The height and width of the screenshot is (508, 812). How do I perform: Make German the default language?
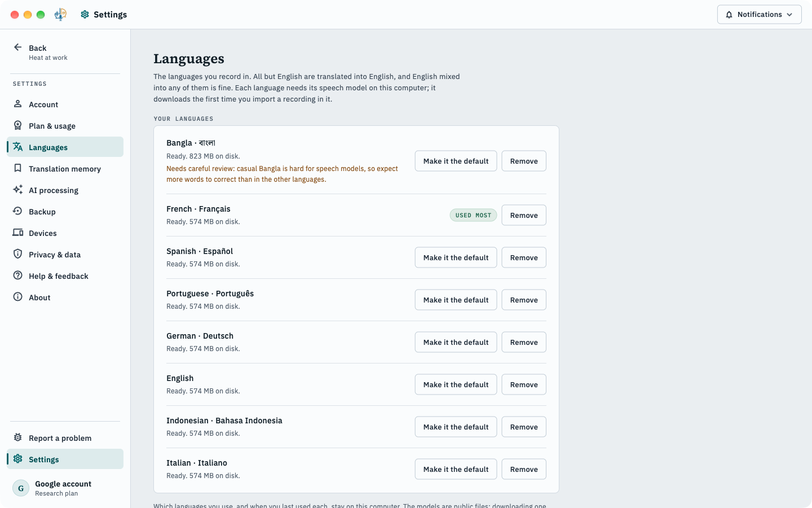coord(456,342)
